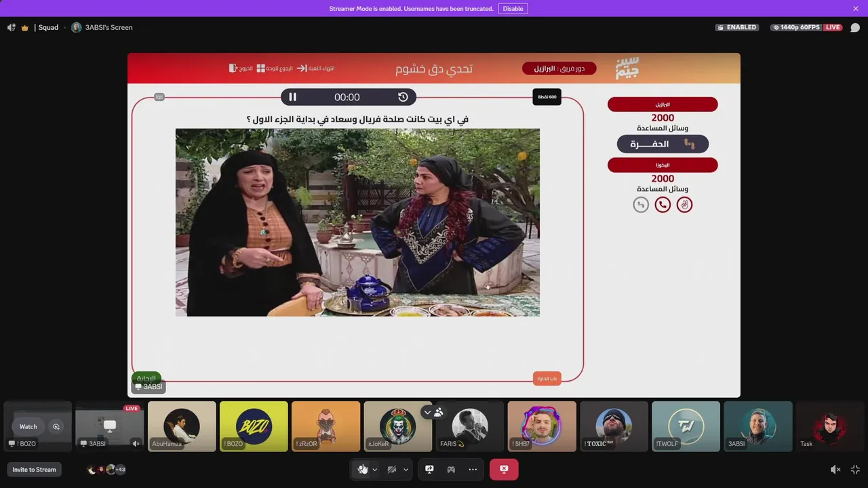Screen dimensions: 868x488
Task: Click the green الإجابة answer button
Action: (146, 378)
